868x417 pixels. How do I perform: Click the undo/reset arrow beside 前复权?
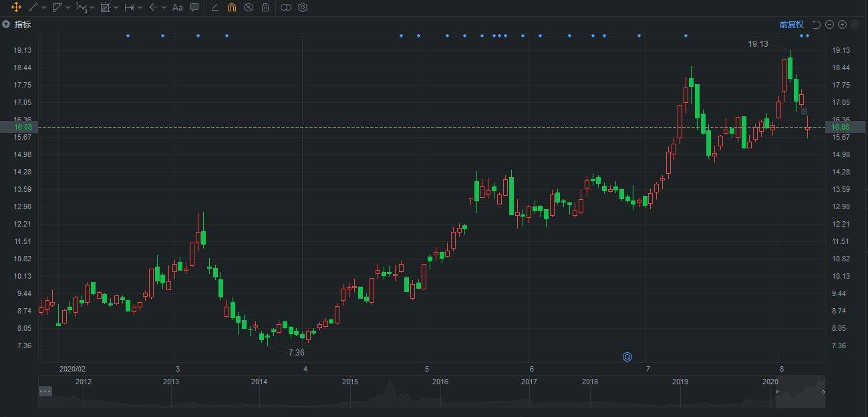pyautogui.click(x=816, y=25)
